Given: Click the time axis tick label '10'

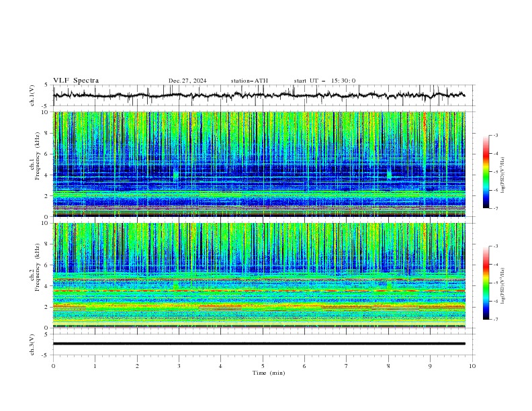Looking at the screenshot, I should (472, 366).
